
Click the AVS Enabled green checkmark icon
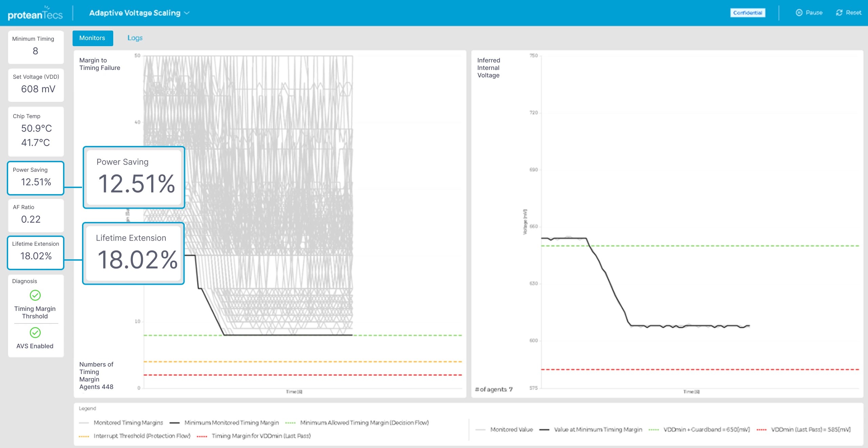tap(35, 333)
